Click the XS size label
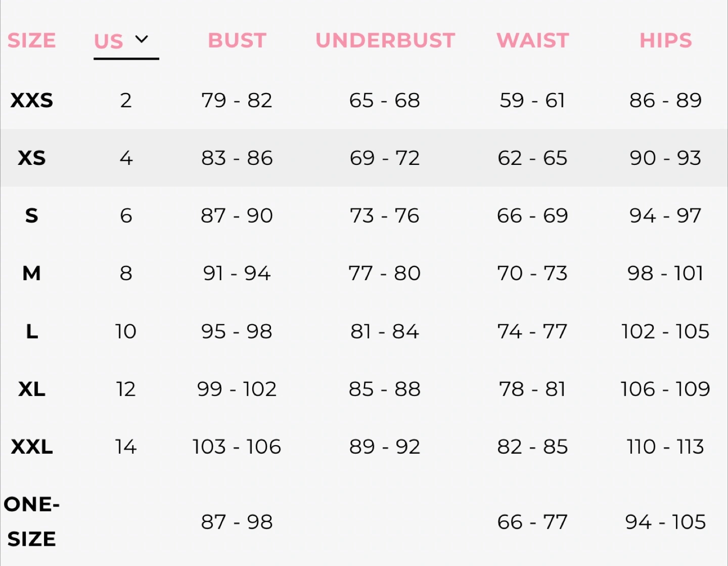728x566 pixels. pos(31,158)
